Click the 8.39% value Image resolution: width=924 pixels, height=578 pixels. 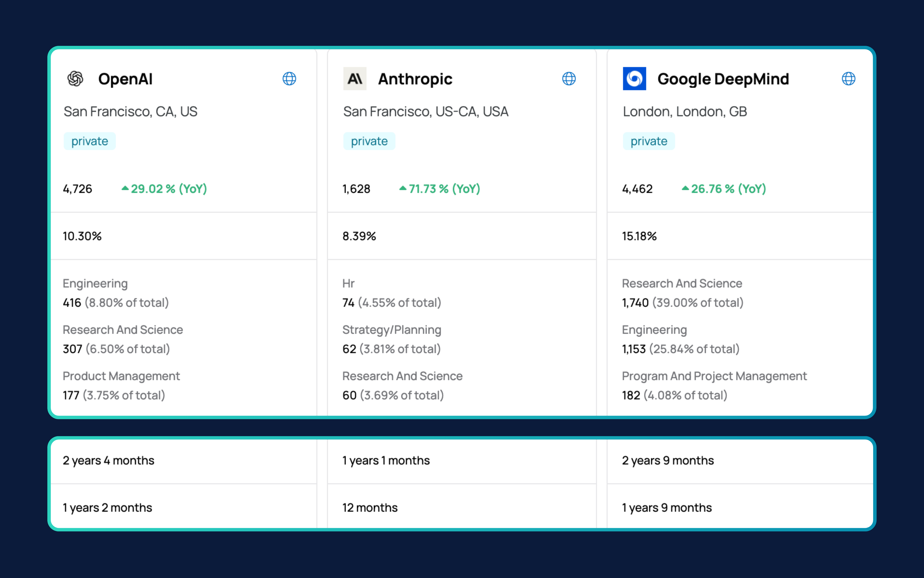click(359, 236)
